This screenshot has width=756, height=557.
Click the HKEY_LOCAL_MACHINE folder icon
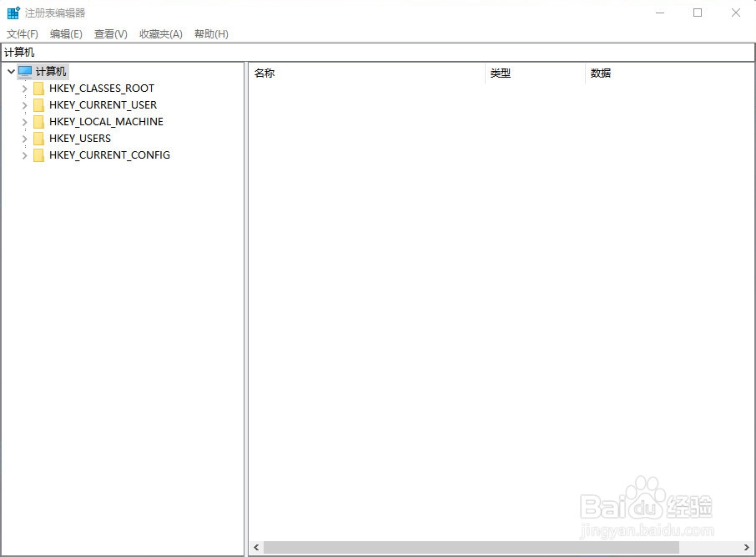(39, 121)
